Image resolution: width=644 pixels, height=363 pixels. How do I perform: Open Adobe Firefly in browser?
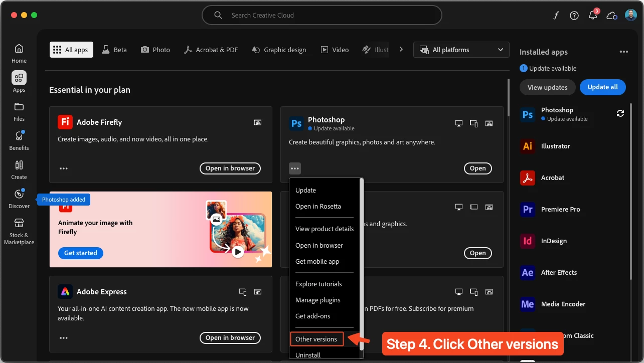pos(230,168)
